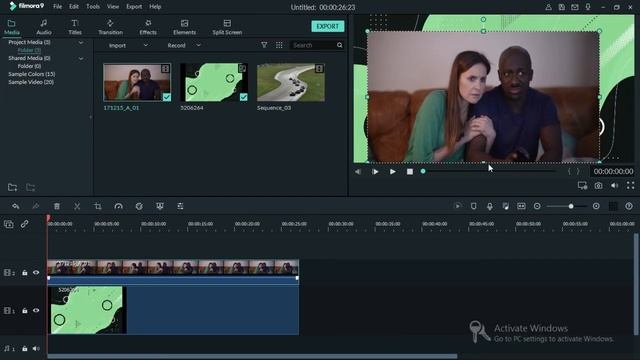Open the audio mixer icon
Image resolution: width=640 pixels, height=360 pixels.
coord(505,206)
